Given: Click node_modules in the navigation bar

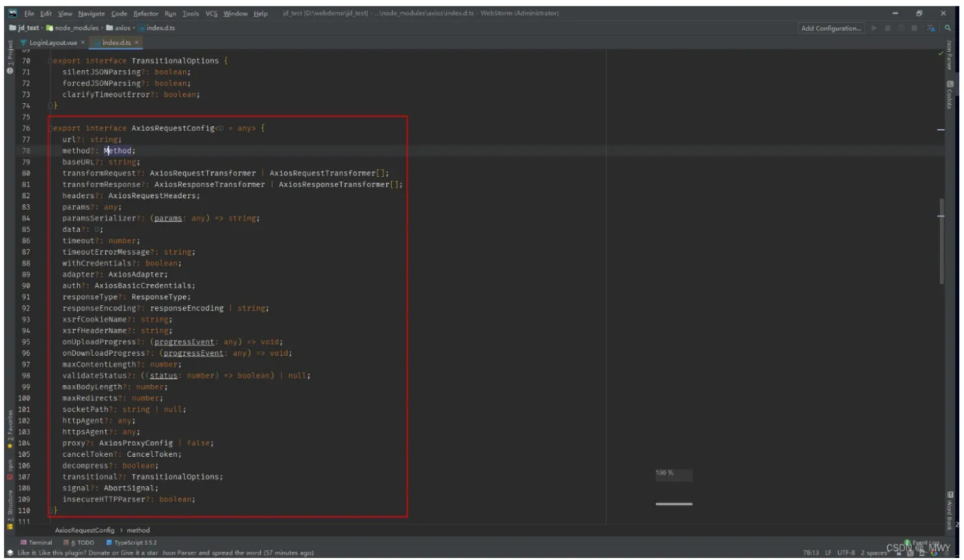Looking at the screenshot, I should point(73,28).
